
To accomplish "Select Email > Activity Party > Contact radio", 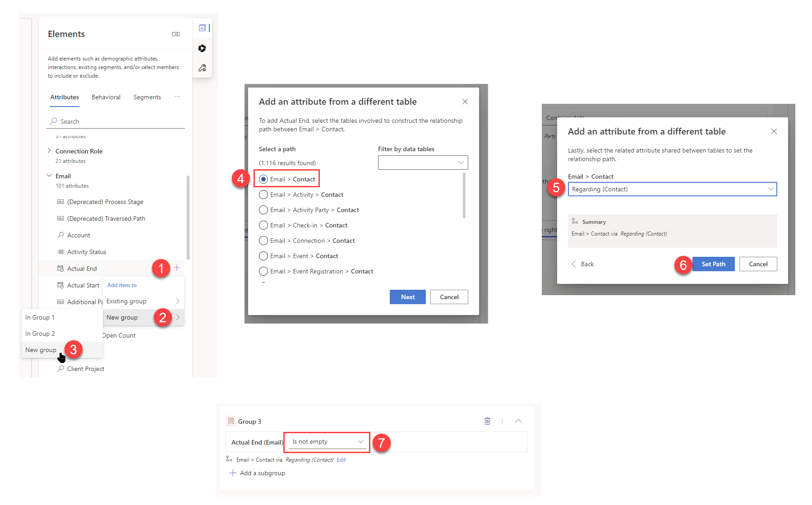I will [263, 210].
